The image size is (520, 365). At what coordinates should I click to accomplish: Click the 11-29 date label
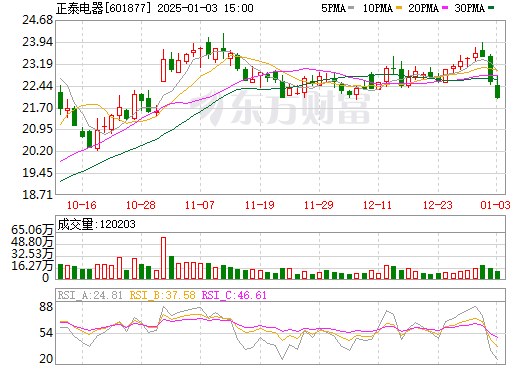[x=319, y=205]
